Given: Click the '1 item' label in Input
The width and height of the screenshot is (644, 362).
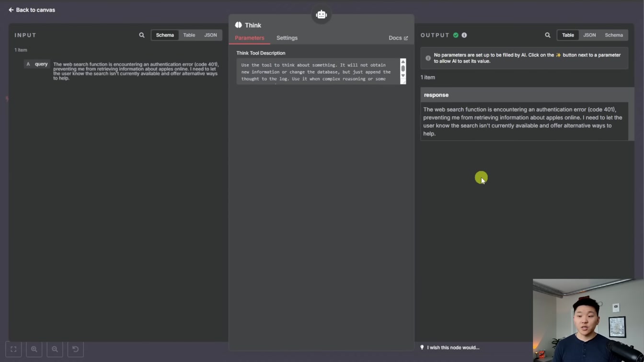Looking at the screenshot, I should 21,50.
